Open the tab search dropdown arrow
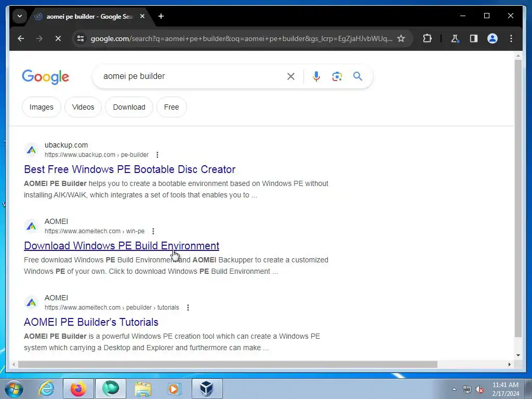Screen dimensions: 532x399 click(20, 16)
